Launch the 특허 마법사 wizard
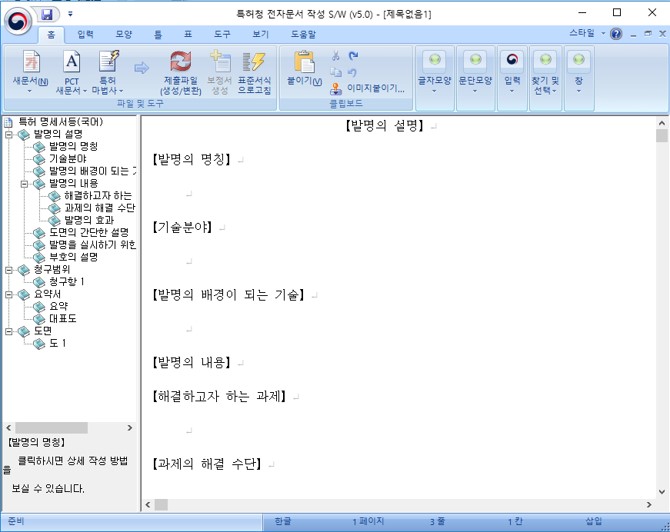 108,71
